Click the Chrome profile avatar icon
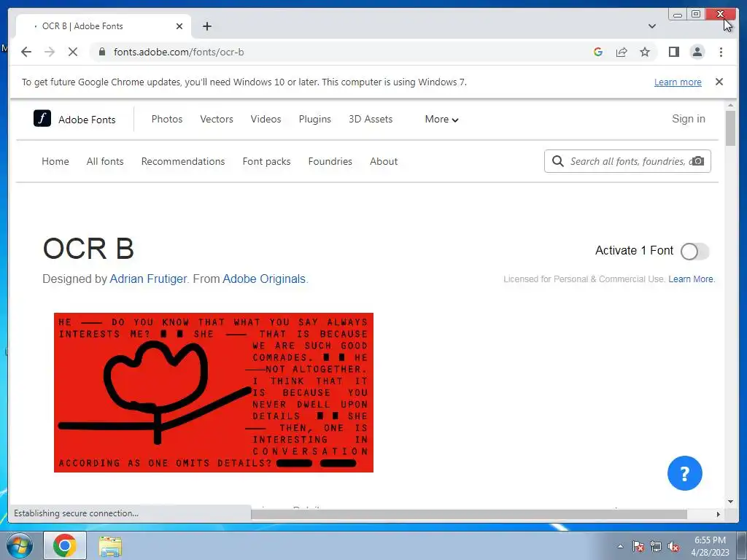The image size is (747, 560). coord(697,52)
